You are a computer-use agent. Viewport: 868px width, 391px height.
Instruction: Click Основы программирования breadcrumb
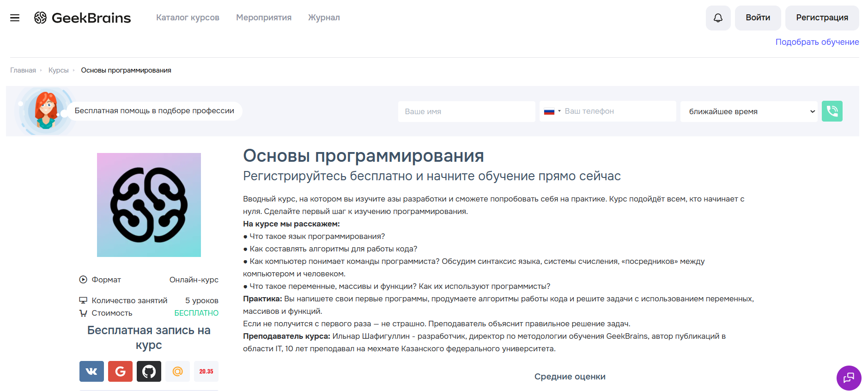point(126,70)
